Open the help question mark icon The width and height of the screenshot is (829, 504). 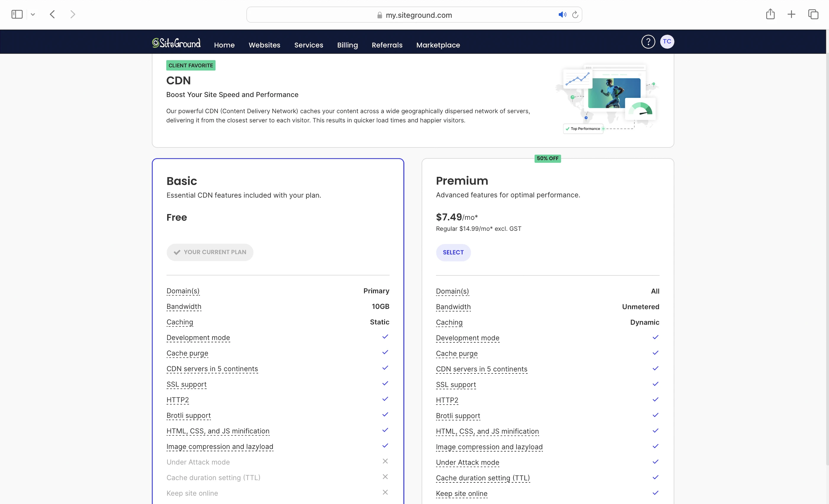point(648,42)
